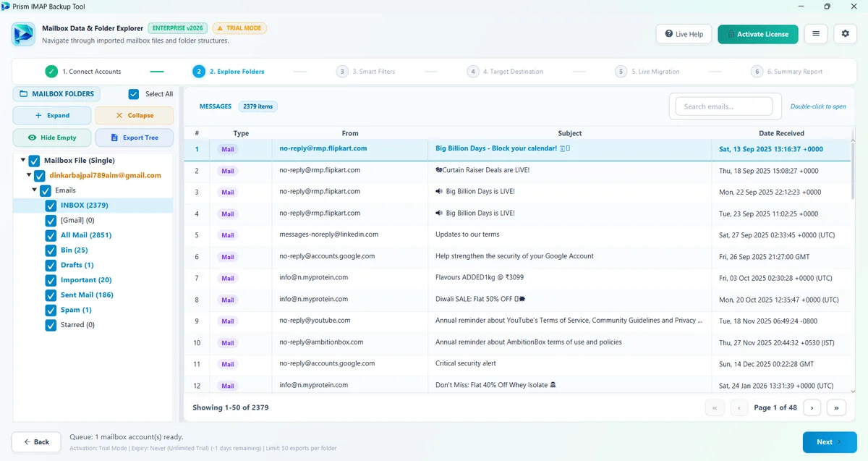
Task: Select the Diwali SALE Flat 50% OFF email
Action: coord(516,300)
